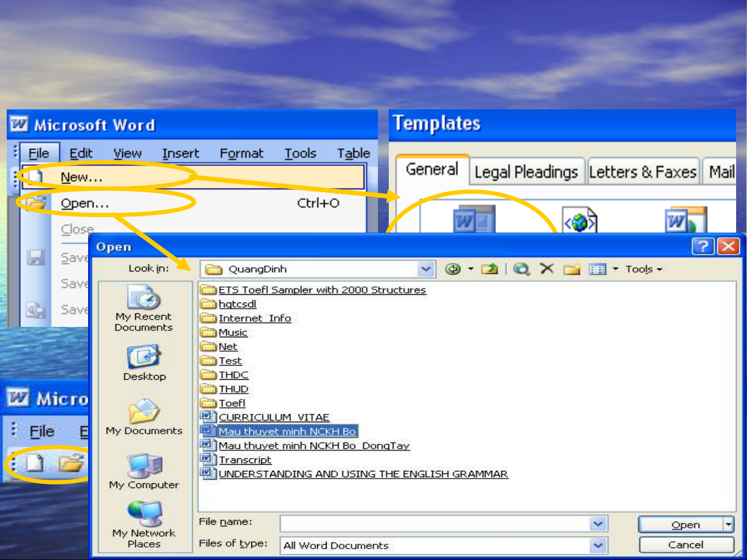Click the Help question mark button in Open dialog
The image size is (747, 560).
coord(703,246)
